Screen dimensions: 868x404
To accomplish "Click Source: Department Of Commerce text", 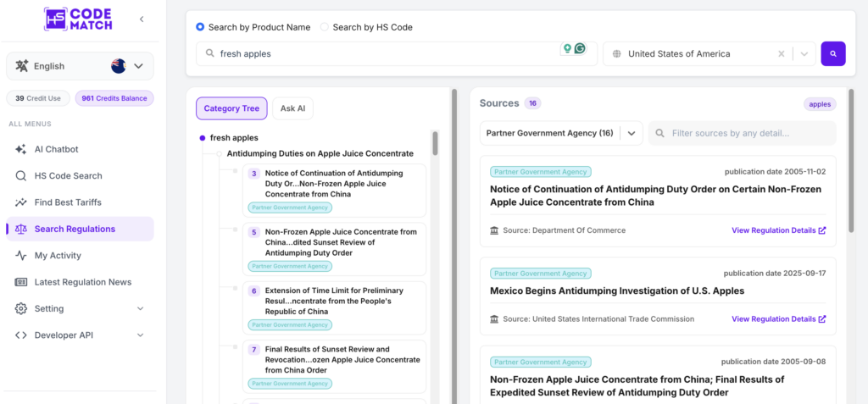I will [x=564, y=230].
